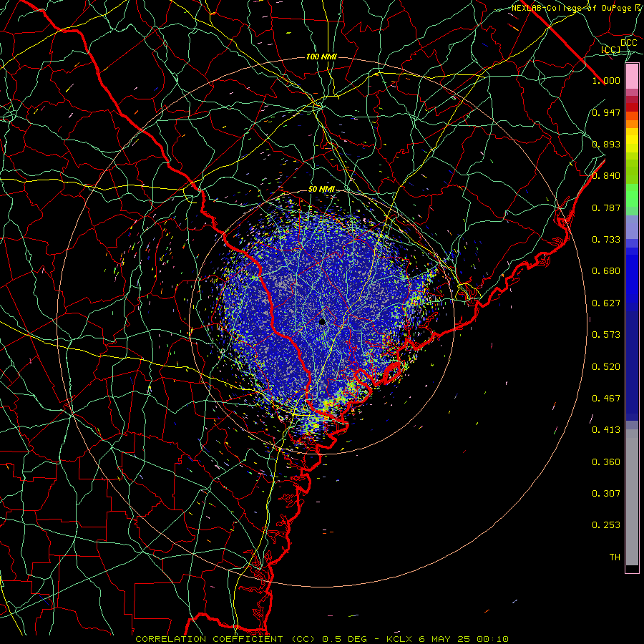Click the black KCLX radar site dot
This screenshot has height=644, width=644.
point(323,321)
